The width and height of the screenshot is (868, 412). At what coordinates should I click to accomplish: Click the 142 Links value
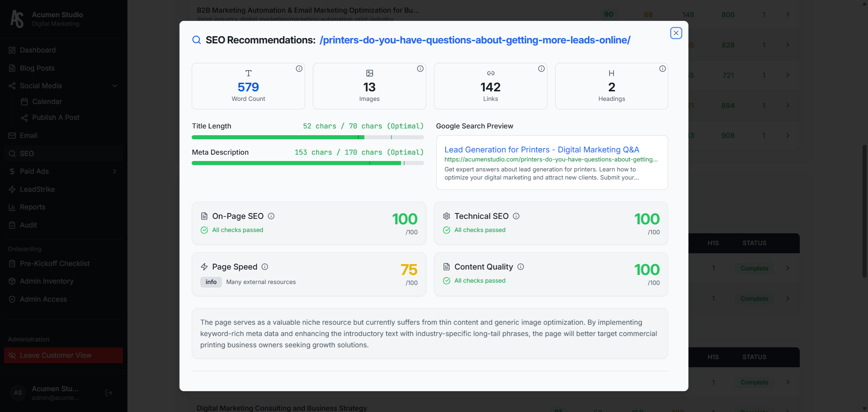491,87
